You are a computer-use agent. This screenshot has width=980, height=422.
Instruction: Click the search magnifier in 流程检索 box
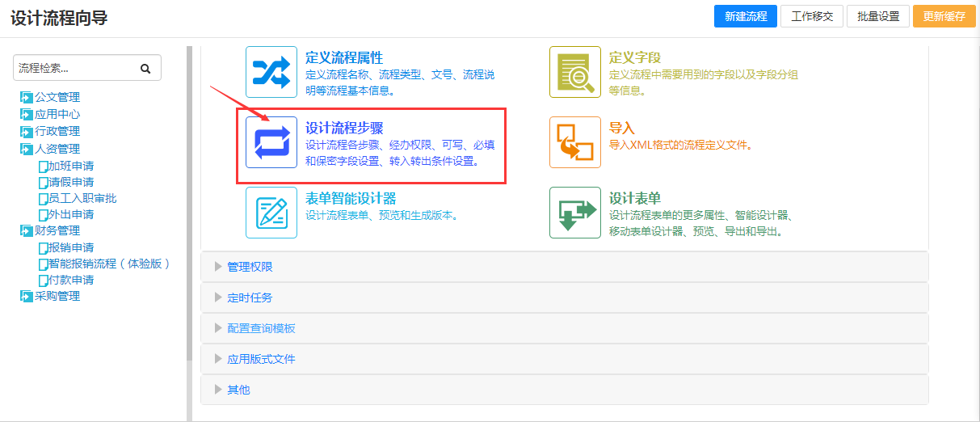click(x=145, y=69)
